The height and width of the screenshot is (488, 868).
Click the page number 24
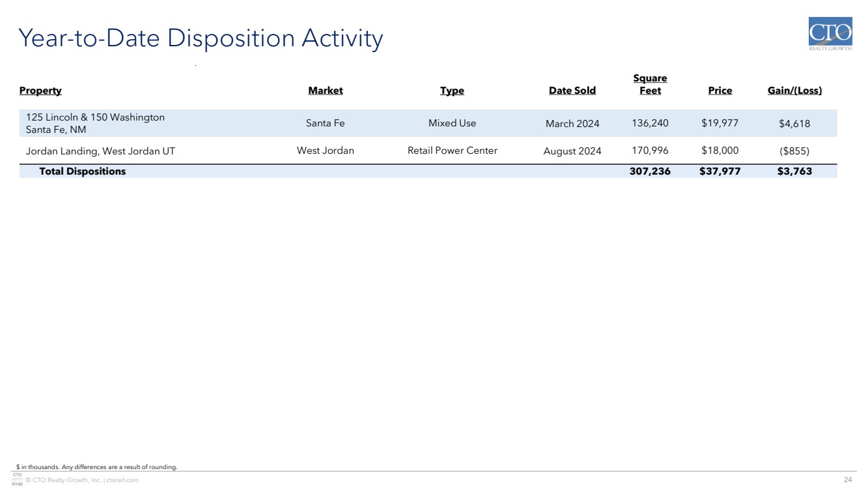coord(847,480)
